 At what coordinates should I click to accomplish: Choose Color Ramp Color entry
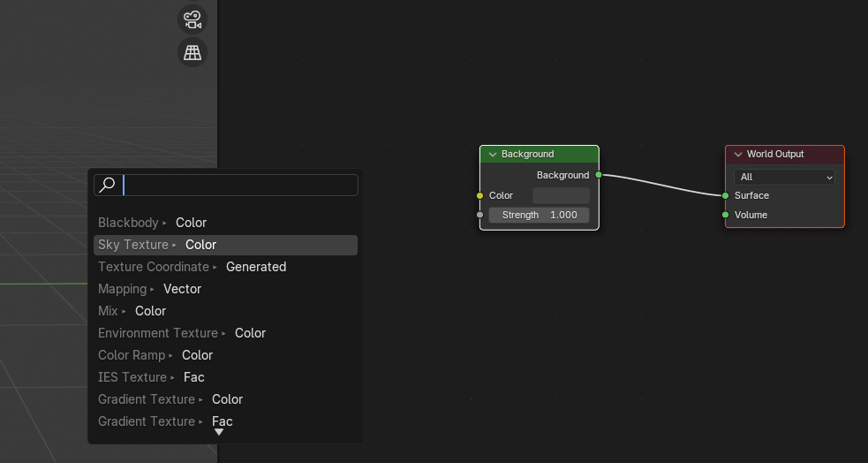225,355
